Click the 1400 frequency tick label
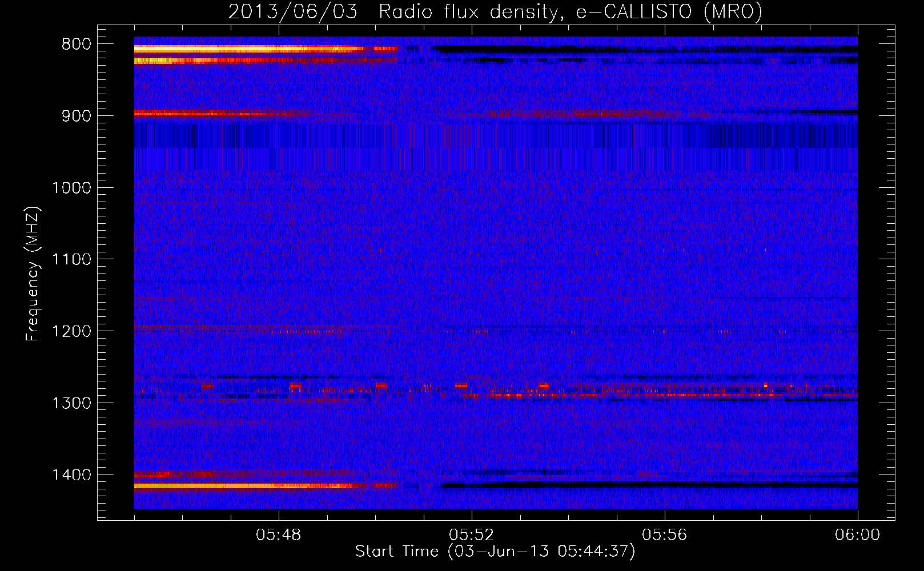Viewport: 924px width, 571px height. pos(72,475)
